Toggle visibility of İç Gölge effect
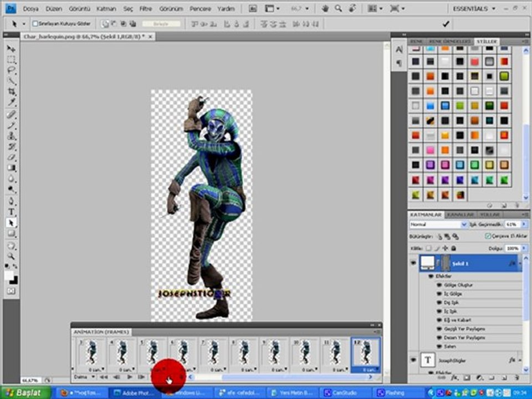 click(x=439, y=294)
